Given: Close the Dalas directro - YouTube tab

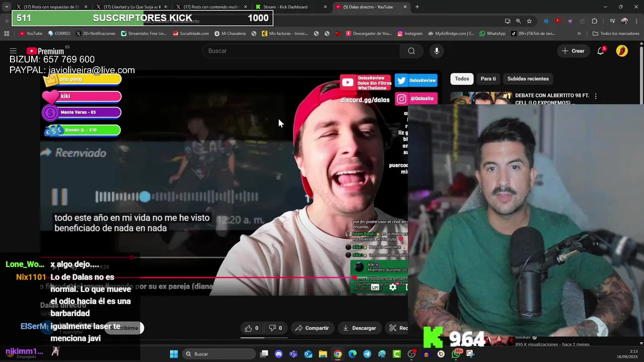Looking at the screenshot, I should [x=405, y=7].
